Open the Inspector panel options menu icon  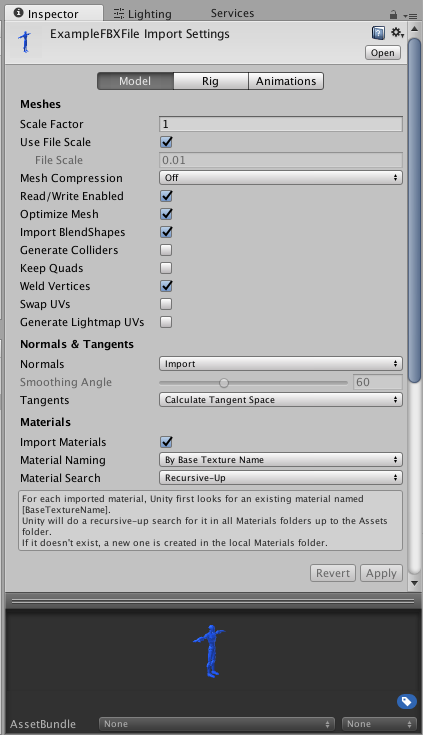pos(410,15)
